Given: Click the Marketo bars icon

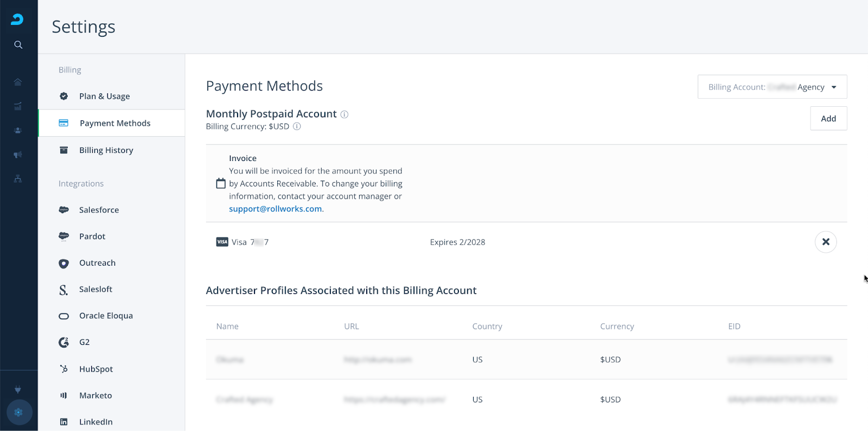Looking at the screenshot, I should [x=63, y=396].
